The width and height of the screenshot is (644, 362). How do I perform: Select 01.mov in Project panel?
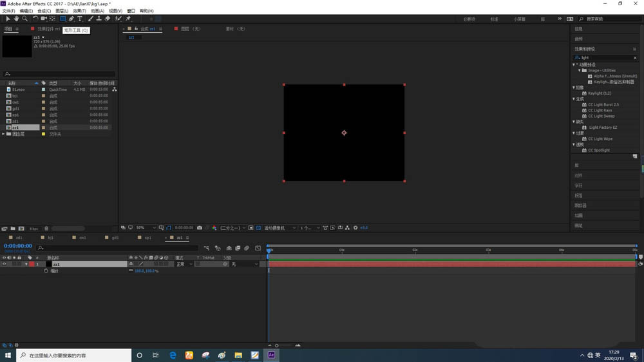(19, 89)
